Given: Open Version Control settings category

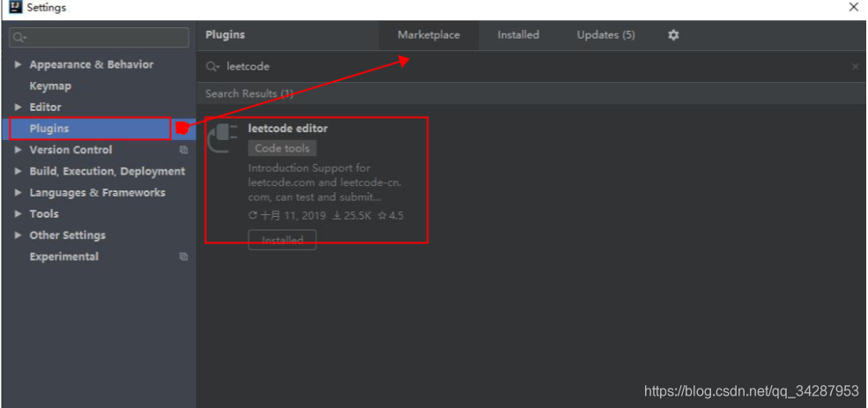Looking at the screenshot, I should (70, 150).
